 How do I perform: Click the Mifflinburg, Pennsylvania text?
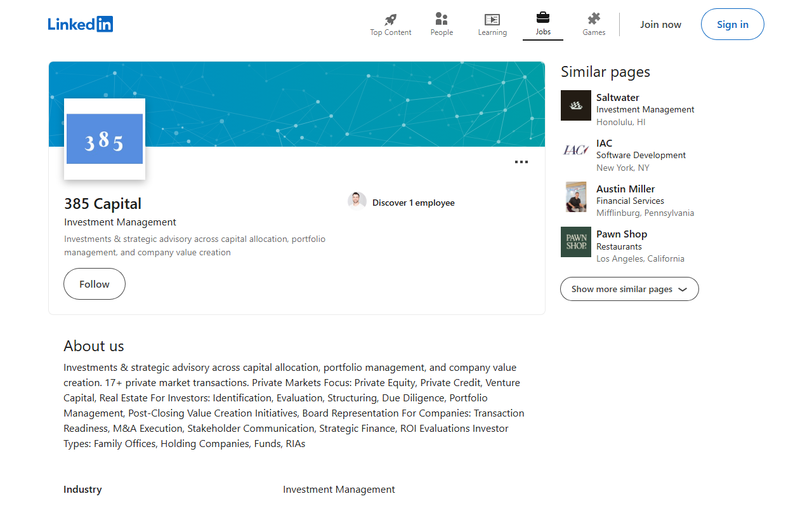[645, 213]
